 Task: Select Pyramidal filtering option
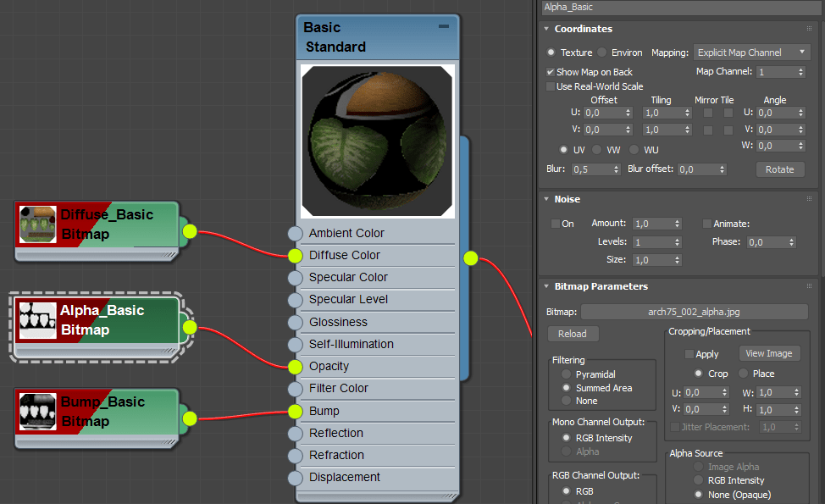pos(566,374)
